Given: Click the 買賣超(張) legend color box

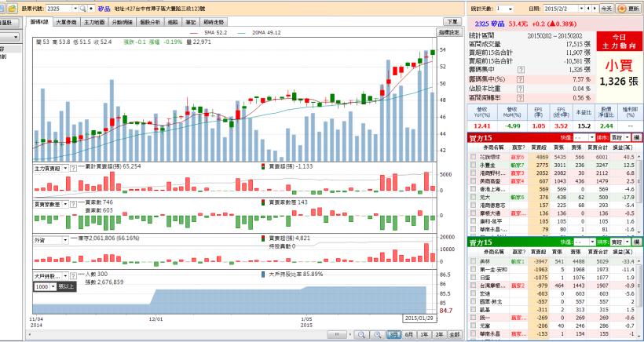Looking at the screenshot, I should click(262, 168).
